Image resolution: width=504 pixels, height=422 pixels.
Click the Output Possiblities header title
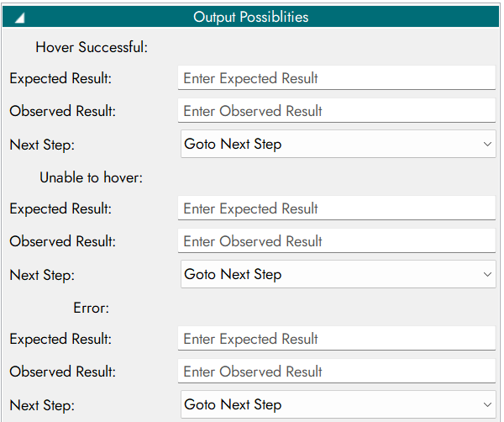pos(250,17)
